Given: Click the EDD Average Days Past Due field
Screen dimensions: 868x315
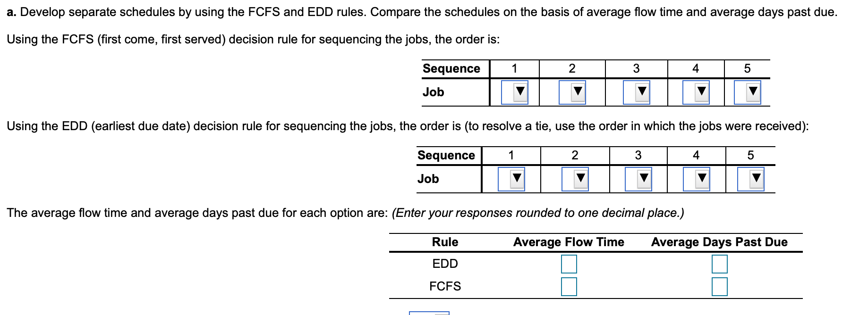Looking at the screenshot, I should tap(720, 264).
